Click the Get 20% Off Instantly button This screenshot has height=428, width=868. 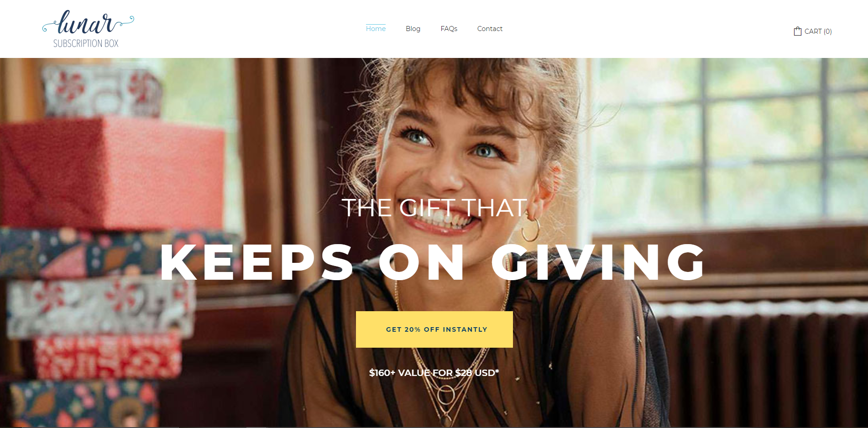coord(434,329)
